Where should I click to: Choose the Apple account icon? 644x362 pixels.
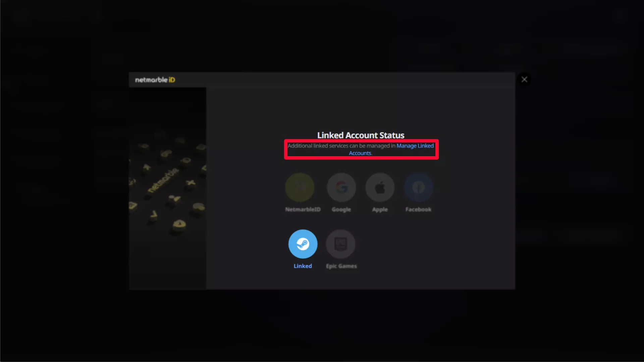click(380, 187)
